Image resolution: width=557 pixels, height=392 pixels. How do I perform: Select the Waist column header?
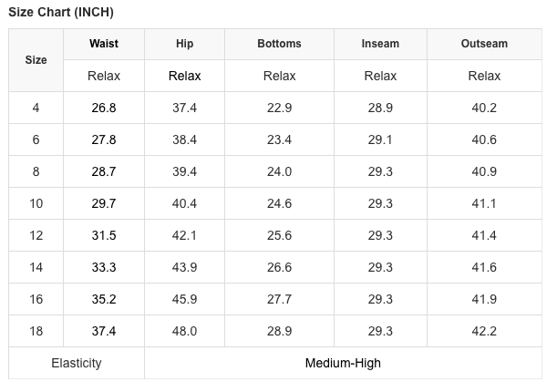104,44
